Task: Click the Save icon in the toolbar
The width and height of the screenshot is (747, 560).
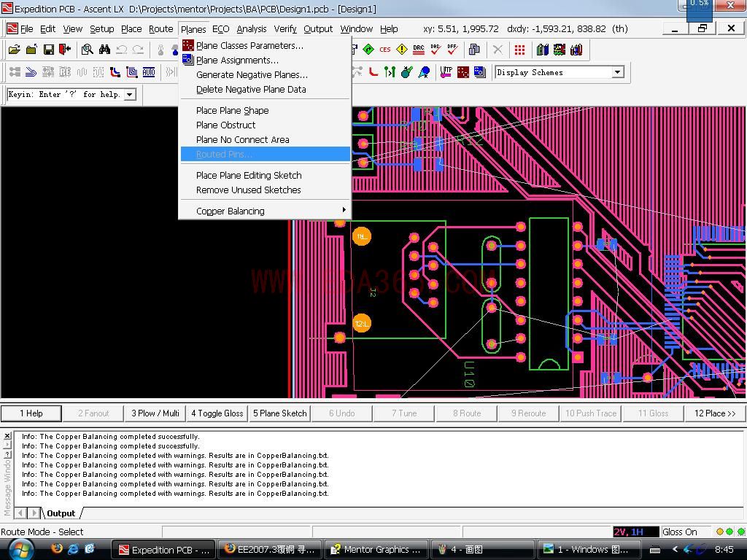Action: click(48, 50)
